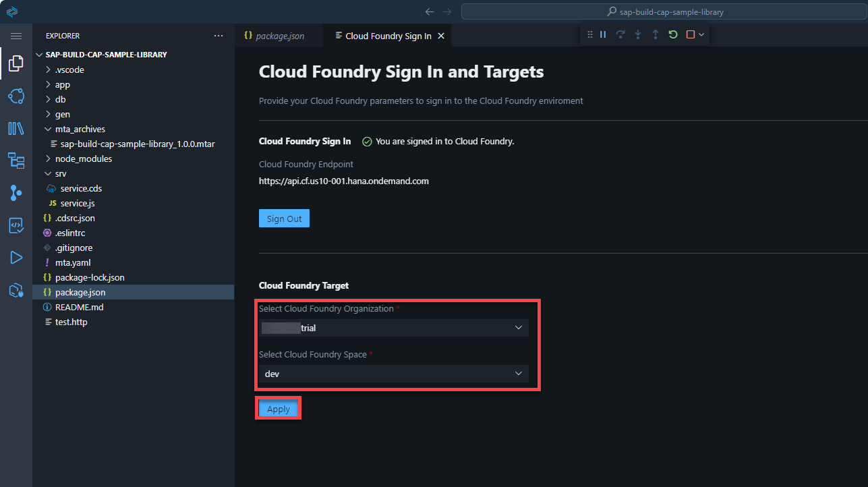
Task: Step into in debug toolbar
Action: click(638, 34)
